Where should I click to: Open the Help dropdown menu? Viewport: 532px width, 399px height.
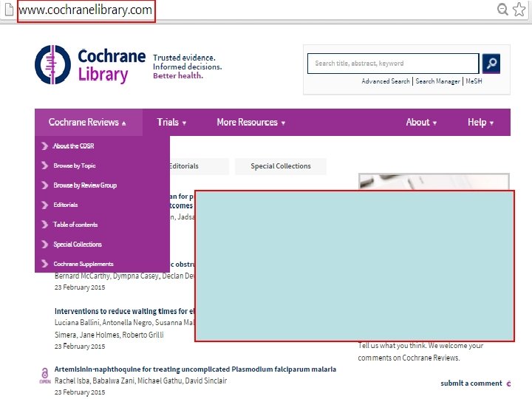480,122
